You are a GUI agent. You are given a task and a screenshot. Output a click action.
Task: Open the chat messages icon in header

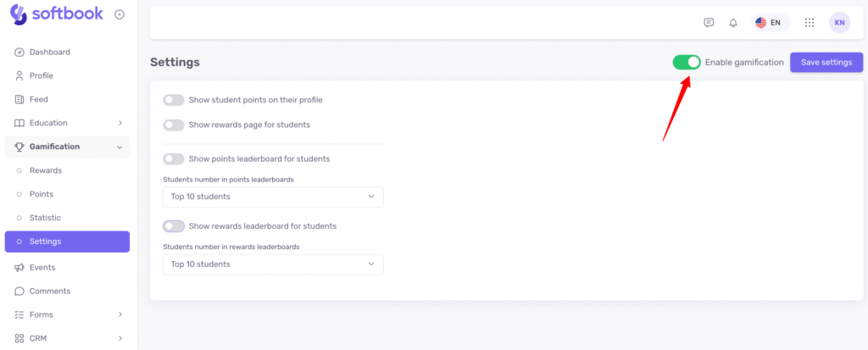tap(709, 23)
